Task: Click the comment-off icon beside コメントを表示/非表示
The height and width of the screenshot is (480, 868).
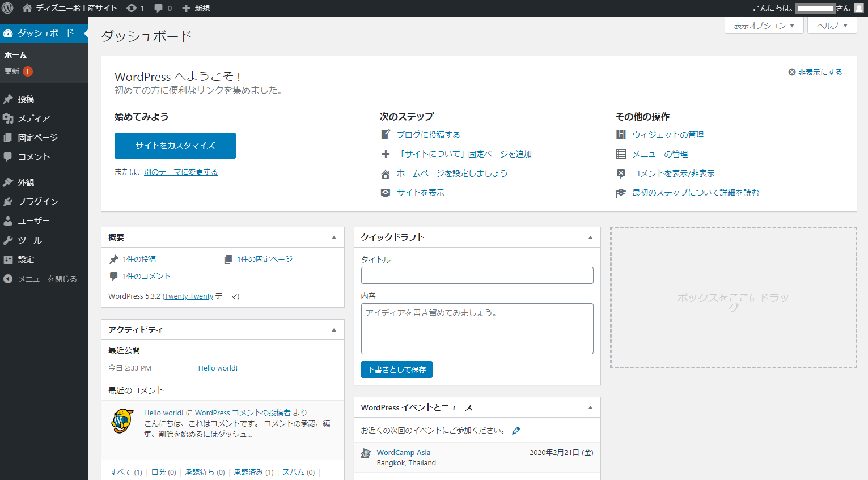Action: point(621,173)
